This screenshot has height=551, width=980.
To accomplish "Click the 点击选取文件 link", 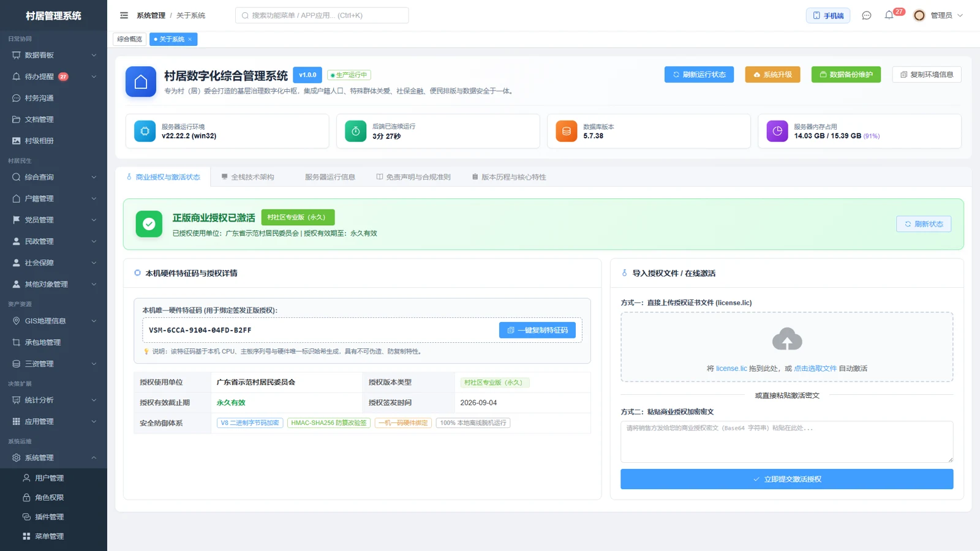I will tap(815, 369).
